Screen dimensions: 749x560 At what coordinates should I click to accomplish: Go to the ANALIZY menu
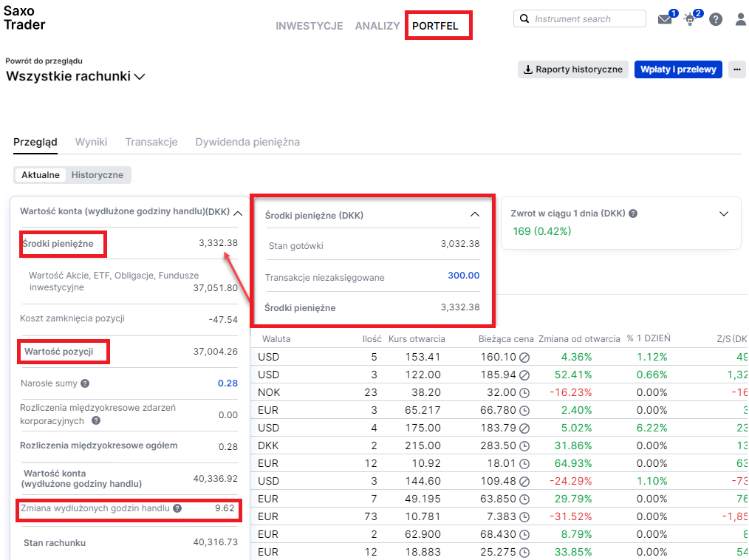pyautogui.click(x=377, y=26)
